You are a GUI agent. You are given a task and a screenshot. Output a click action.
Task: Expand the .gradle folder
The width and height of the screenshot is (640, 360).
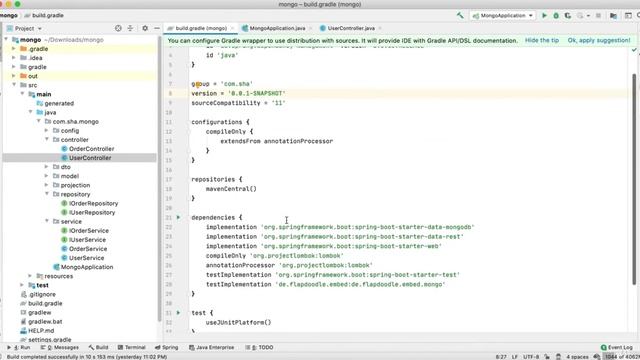tap(14, 49)
